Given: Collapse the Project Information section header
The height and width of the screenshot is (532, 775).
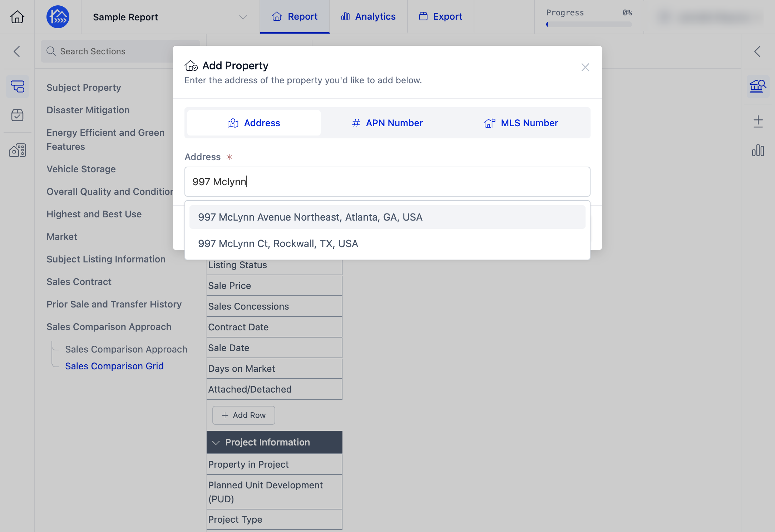Looking at the screenshot, I should coord(275,442).
